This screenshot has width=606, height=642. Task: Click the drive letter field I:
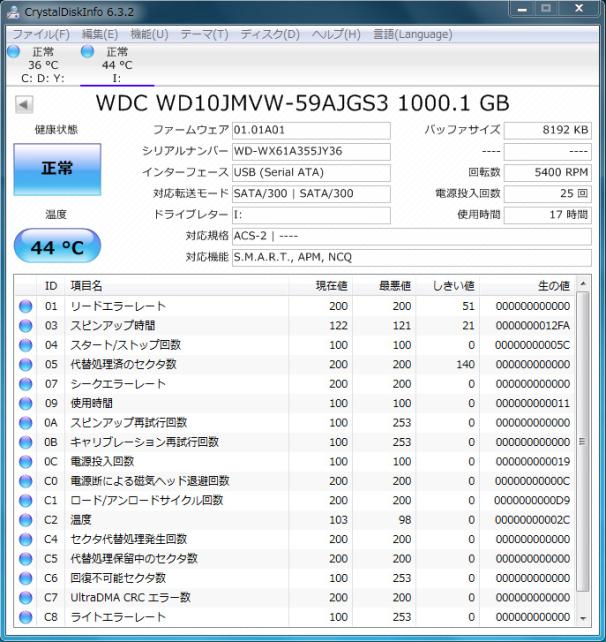311,215
